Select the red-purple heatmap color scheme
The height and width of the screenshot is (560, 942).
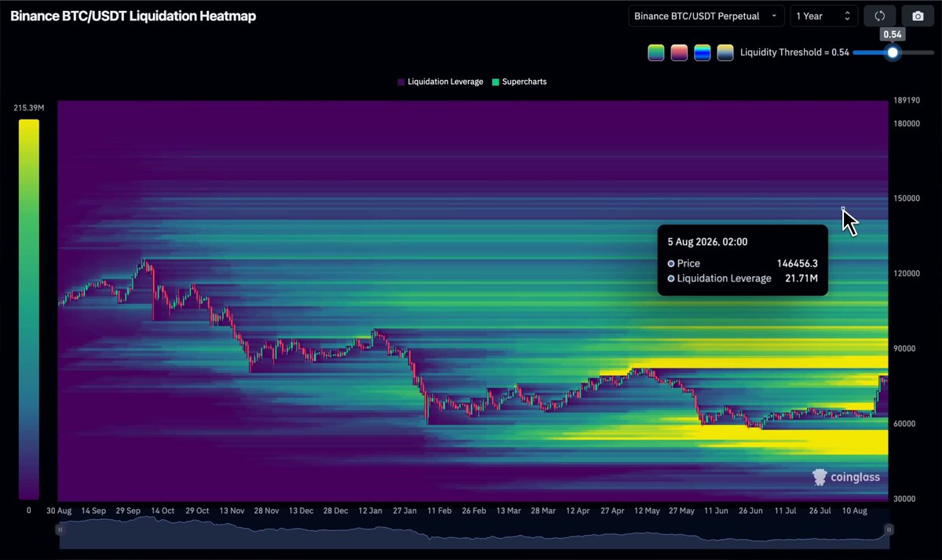click(x=679, y=53)
